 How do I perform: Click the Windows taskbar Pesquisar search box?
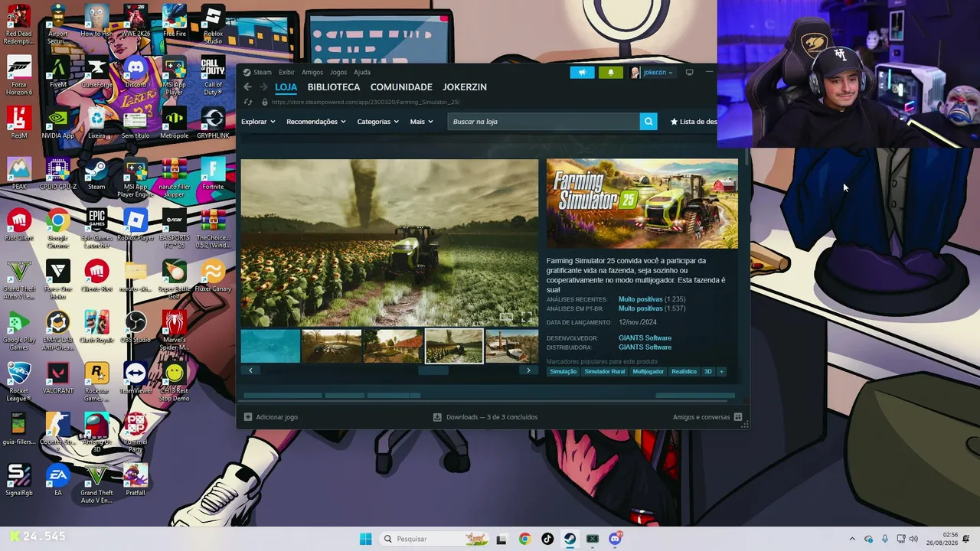pos(435,539)
